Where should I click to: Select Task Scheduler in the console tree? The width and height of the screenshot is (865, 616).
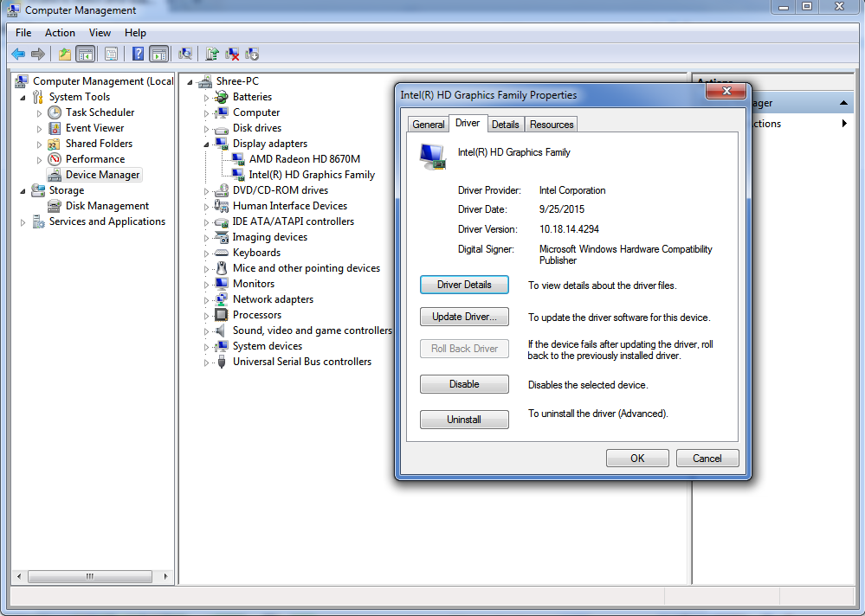[x=100, y=112]
